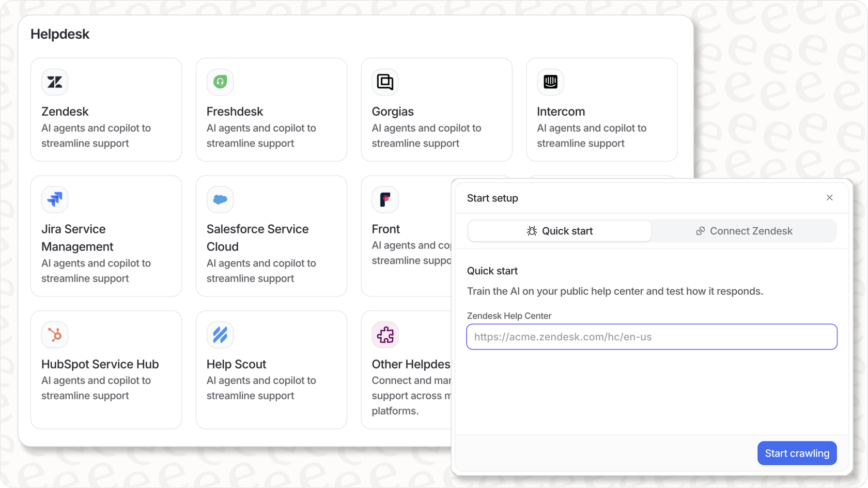
Task: Switch to the Connect Zendesk tab
Action: click(x=744, y=231)
